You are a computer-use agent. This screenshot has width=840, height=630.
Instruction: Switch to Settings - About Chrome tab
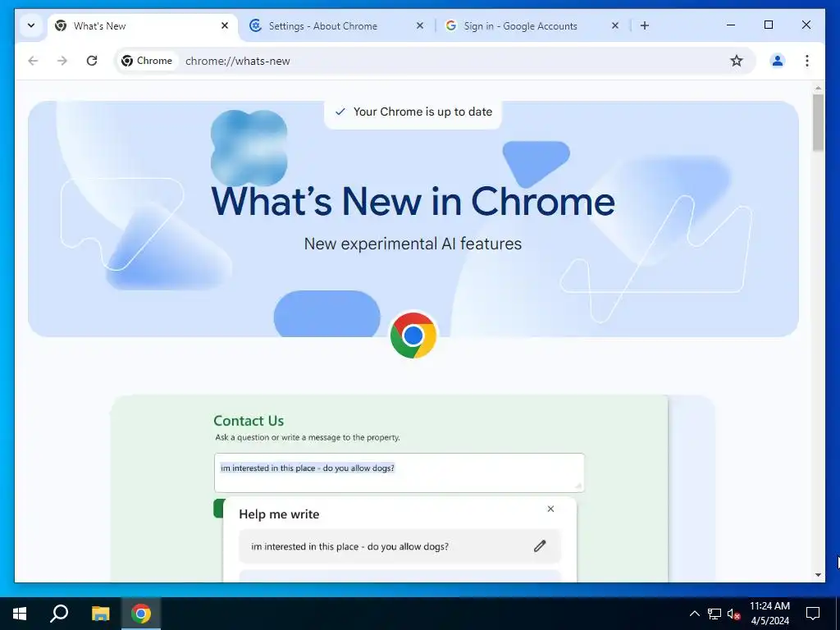click(x=322, y=25)
